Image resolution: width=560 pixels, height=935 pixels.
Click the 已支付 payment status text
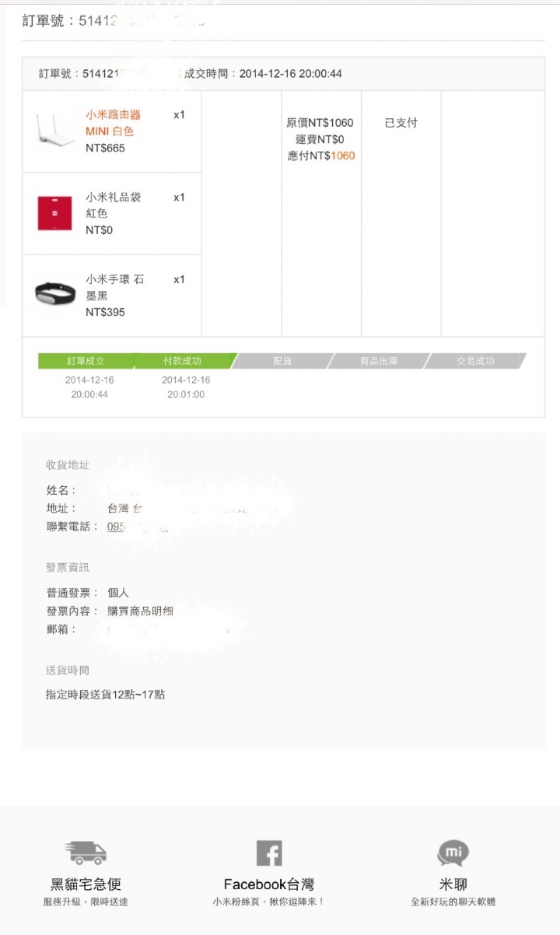pos(401,123)
